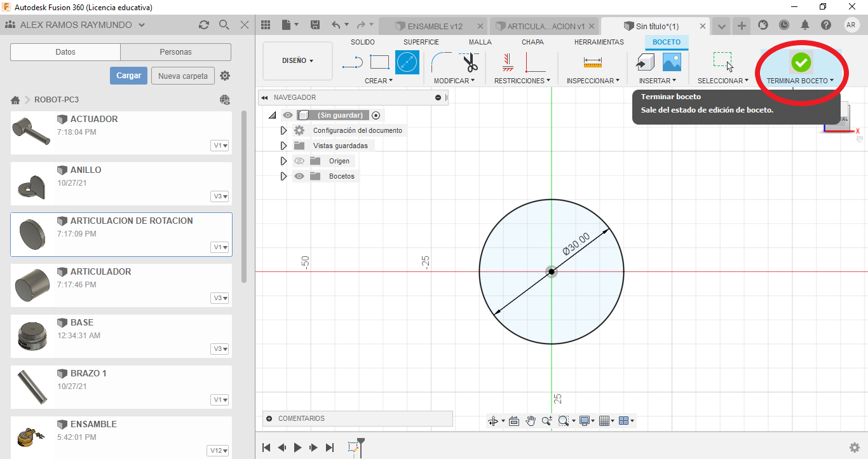Click the green Finish Sketch checkmark
Screen dimensions: 868x459
click(x=801, y=62)
